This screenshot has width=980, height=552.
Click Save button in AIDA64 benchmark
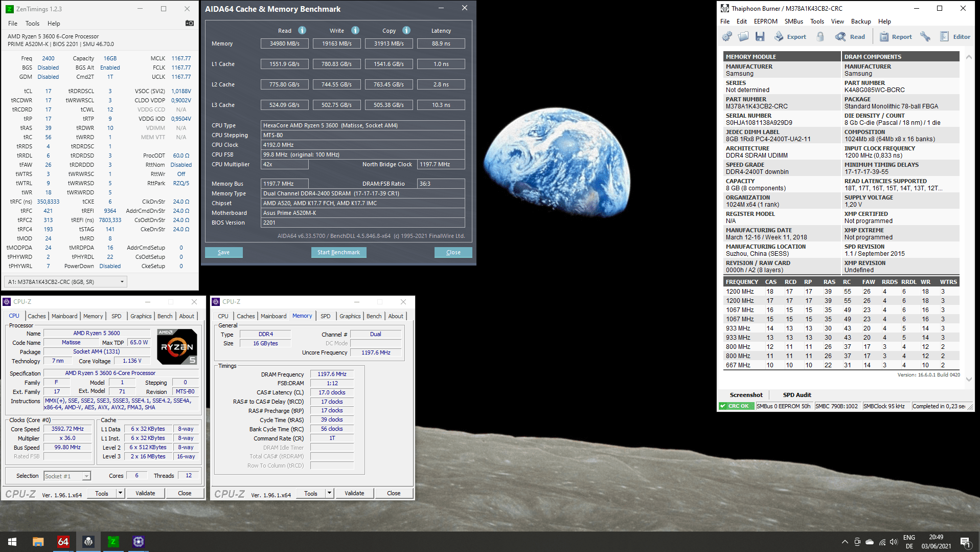[x=224, y=252]
